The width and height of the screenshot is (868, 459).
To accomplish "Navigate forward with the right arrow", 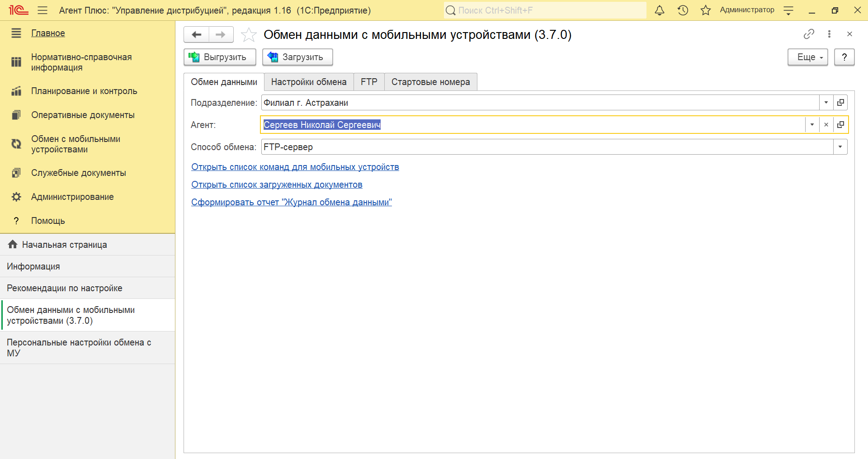I will point(221,35).
